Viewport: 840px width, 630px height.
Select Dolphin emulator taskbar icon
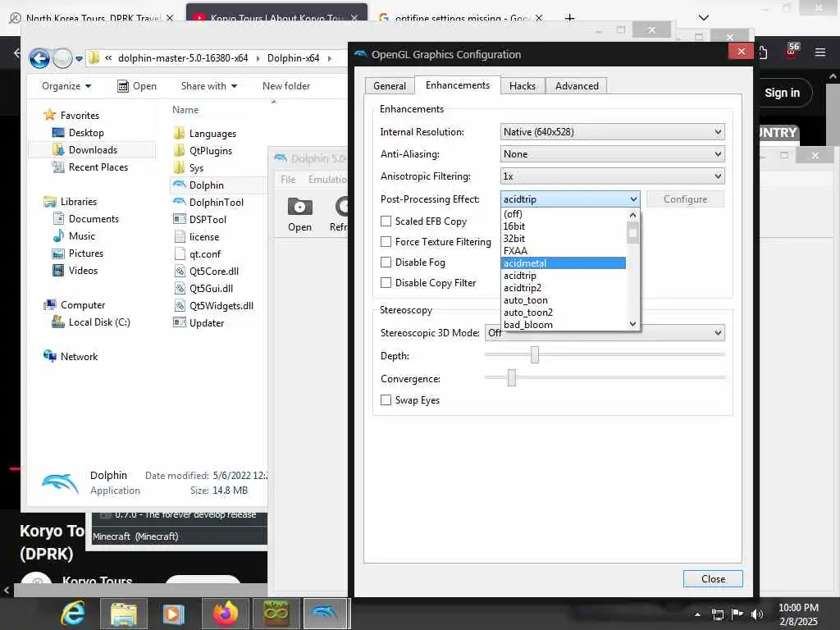coord(325,614)
